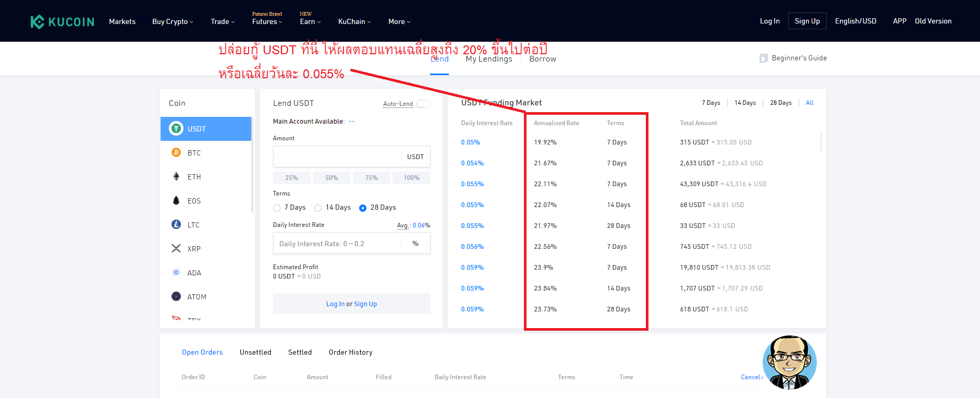Switch to My Lendings tab
This screenshot has width=980, height=398.
(x=489, y=59)
